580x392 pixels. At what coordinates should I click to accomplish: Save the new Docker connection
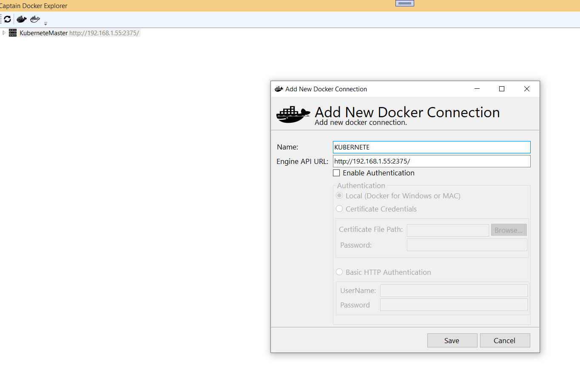pos(452,340)
